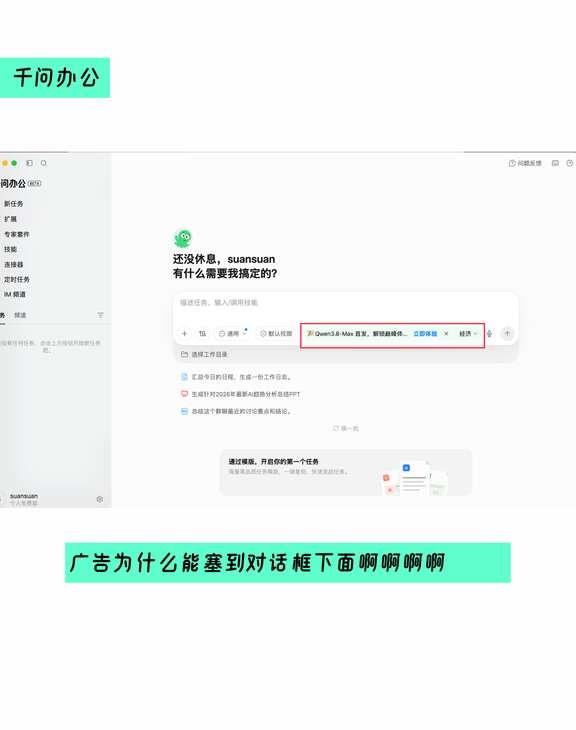
Task: Click the 换一批 refresh suggestions button
Action: pyautogui.click(x=346, y=428)
